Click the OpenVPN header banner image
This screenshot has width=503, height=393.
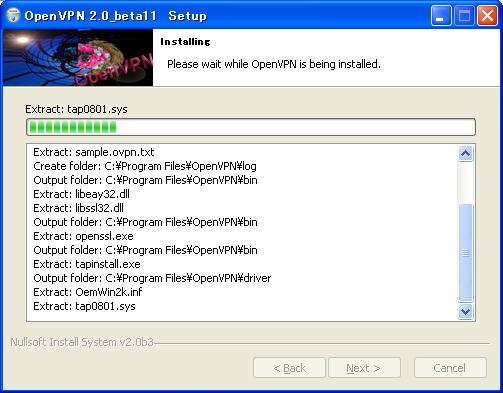pos(78,57)
